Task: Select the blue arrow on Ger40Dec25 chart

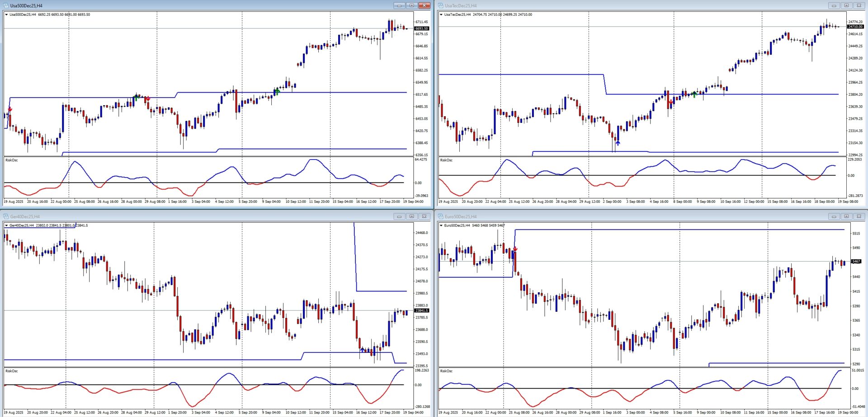Action: coord(362,350)
